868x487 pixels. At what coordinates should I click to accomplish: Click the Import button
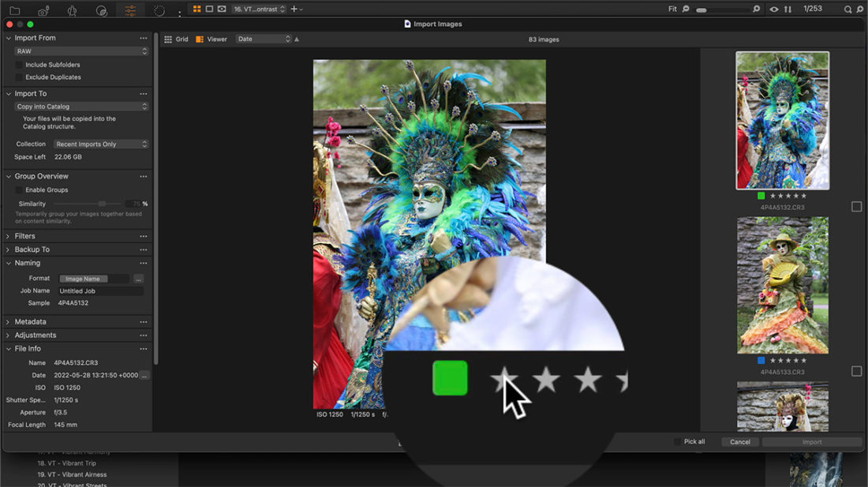811,442
